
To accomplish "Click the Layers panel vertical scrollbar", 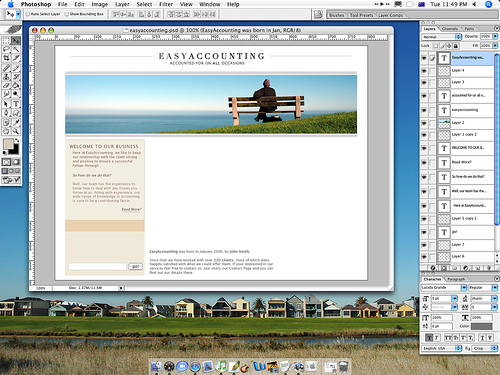I will (496, 140).
